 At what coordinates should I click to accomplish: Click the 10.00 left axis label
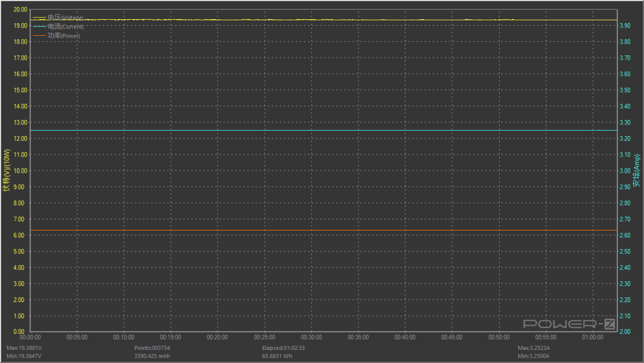tap(20, 171)
